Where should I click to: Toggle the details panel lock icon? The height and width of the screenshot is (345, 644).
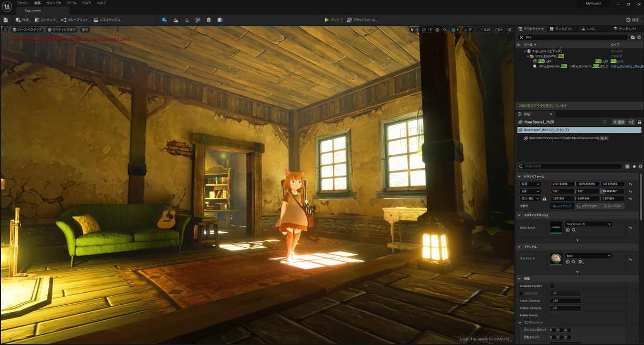pyautogui.click(x=639, y=122)
